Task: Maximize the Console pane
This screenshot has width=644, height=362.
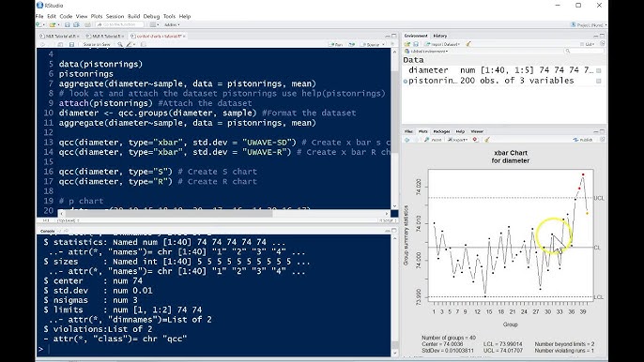Action: (x=394, y=231)
